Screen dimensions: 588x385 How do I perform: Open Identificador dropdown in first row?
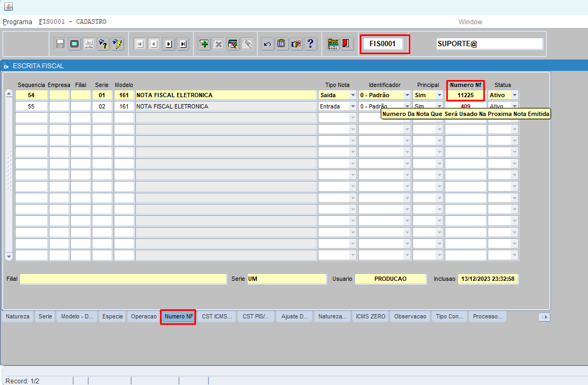coord(406,95)
